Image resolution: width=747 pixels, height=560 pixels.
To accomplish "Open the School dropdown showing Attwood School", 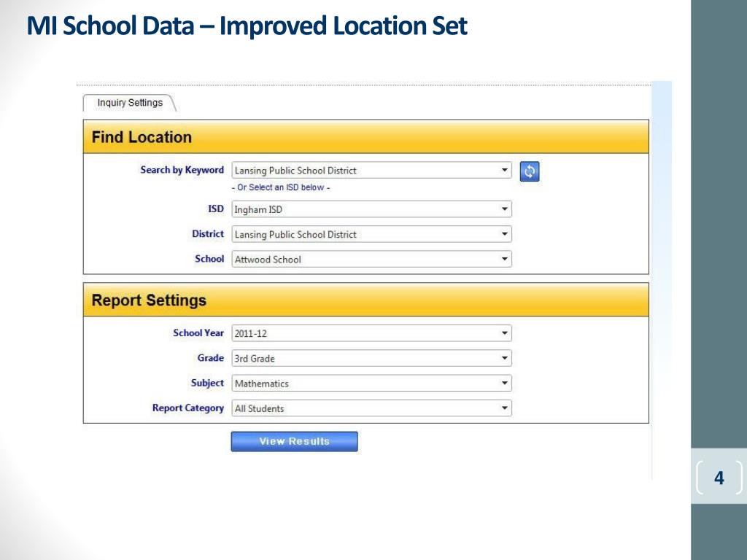I will (371, 260).
